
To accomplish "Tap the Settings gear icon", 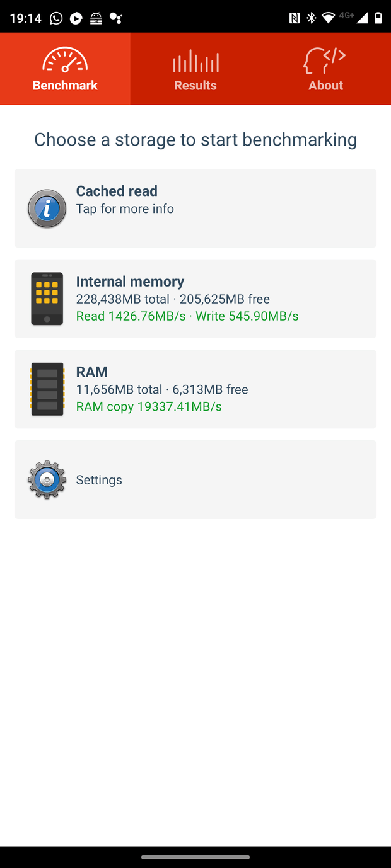I will [x=47, y=480].
